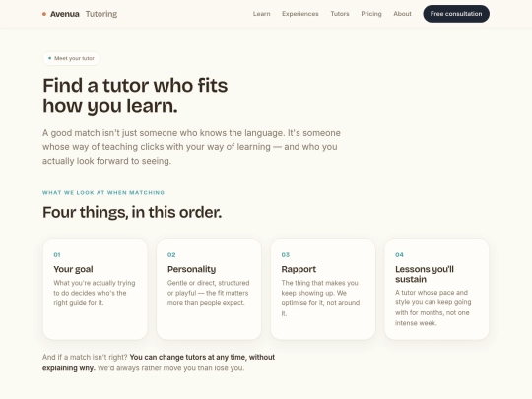Screen dimensions: 532x399
Task: Click the Meet your tutor badge
Action: [x=71, y=58]
